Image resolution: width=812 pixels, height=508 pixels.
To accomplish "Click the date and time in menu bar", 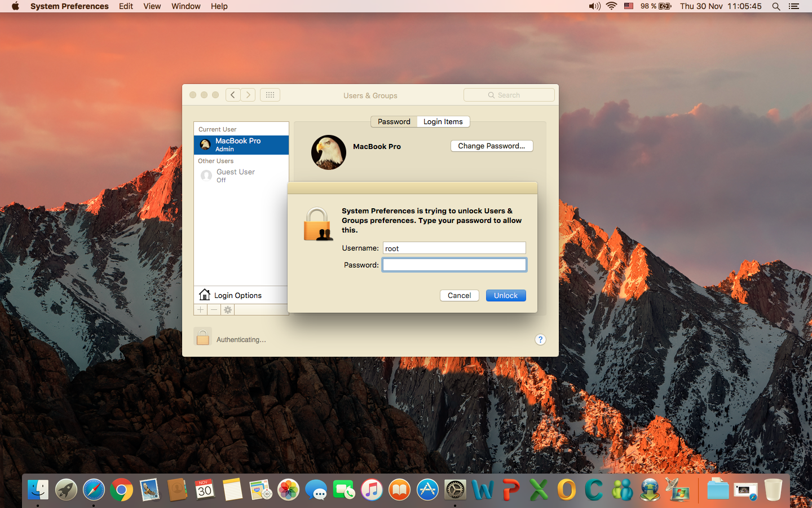I will (x=721, y=6).
